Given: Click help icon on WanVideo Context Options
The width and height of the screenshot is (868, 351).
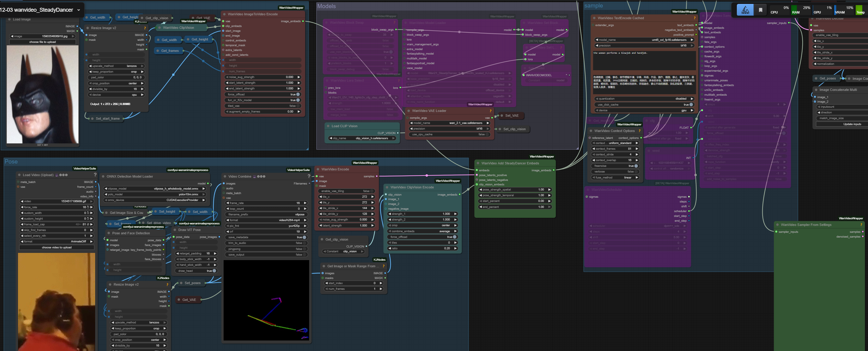Looking at the screenshot, I should pyautogui.click(x=639, y=131).
